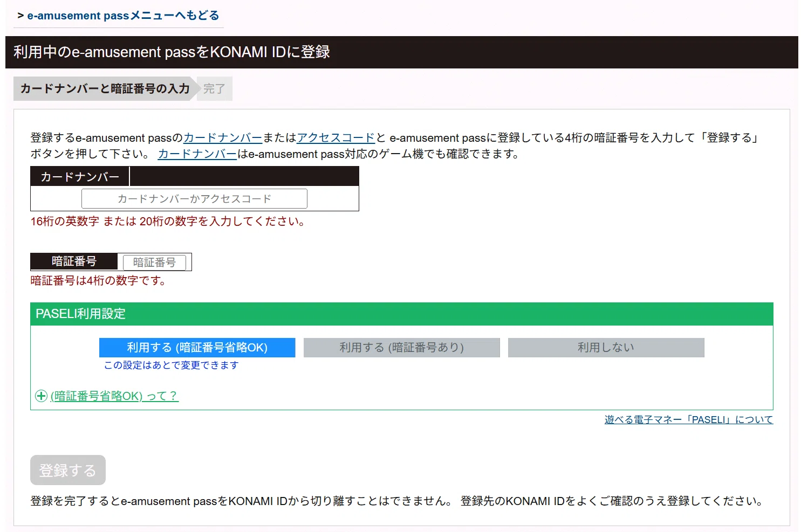This screenshot has width=801, height=532.
Task: Focus the 暗証番号 PIN input field
Action: (x=154, y=262)
